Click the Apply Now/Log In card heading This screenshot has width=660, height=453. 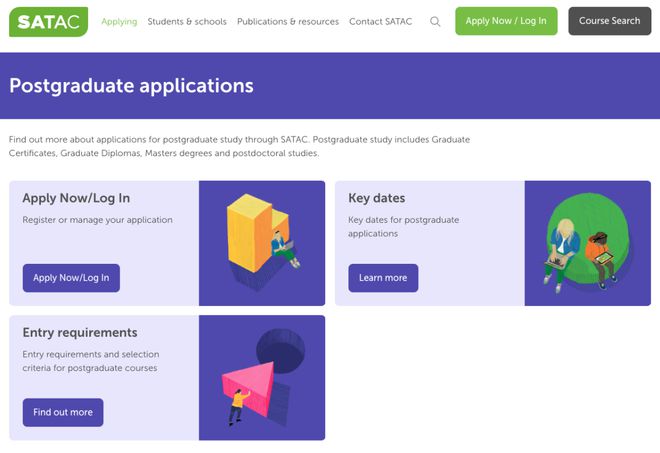(76, 198)
